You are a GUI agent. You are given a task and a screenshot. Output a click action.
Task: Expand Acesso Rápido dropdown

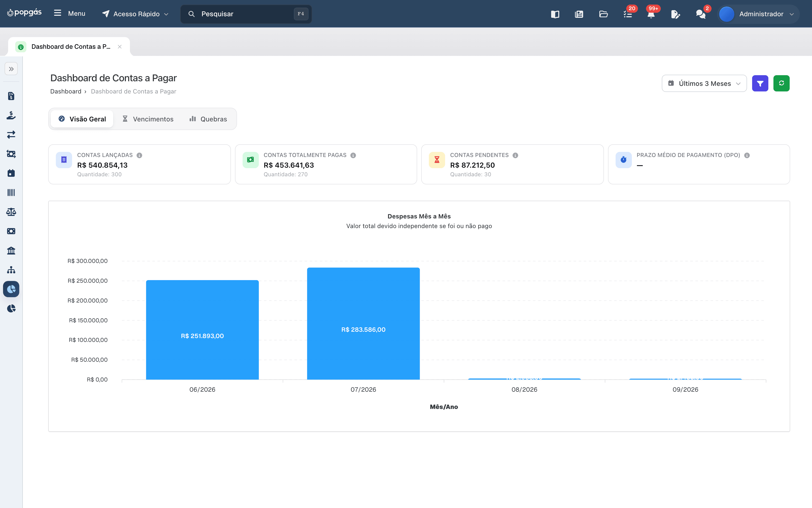(x=135, y=14)
